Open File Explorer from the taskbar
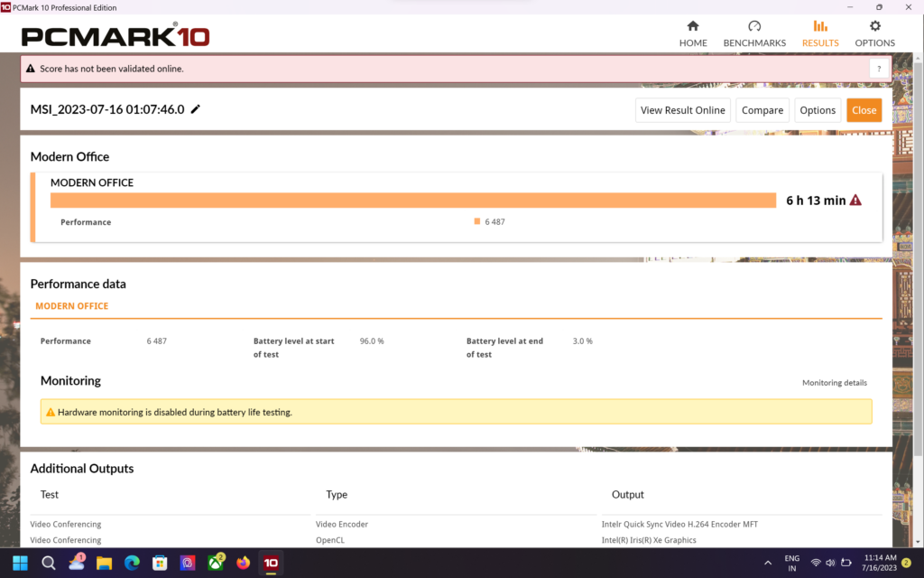Image resolution: width=924 pixels, height=578 pixels. coord(104,563)
